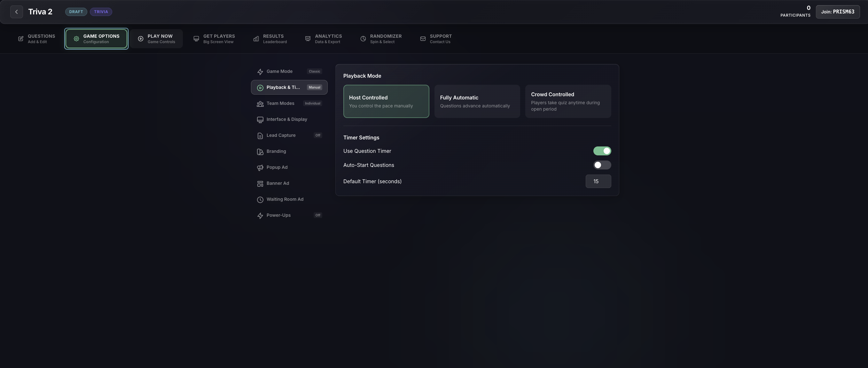The width and height of the screenshot is (868, 368).
Task: Click the Analytics presentation icon
Action: point(308,39)
